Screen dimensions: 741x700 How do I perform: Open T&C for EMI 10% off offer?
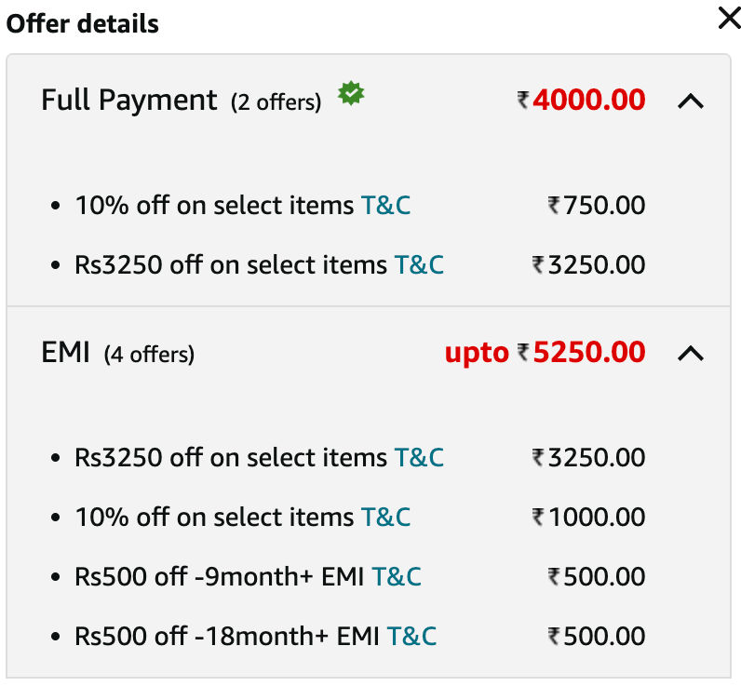pos(385,517)
